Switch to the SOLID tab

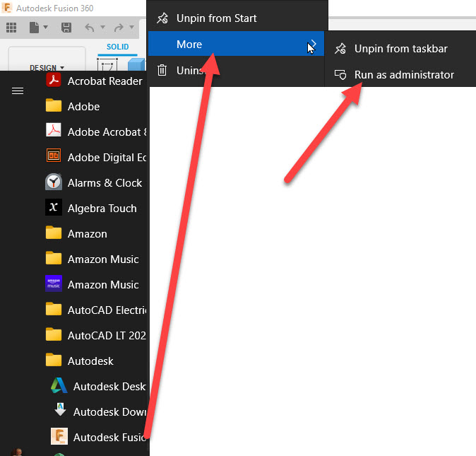[117, 47]
